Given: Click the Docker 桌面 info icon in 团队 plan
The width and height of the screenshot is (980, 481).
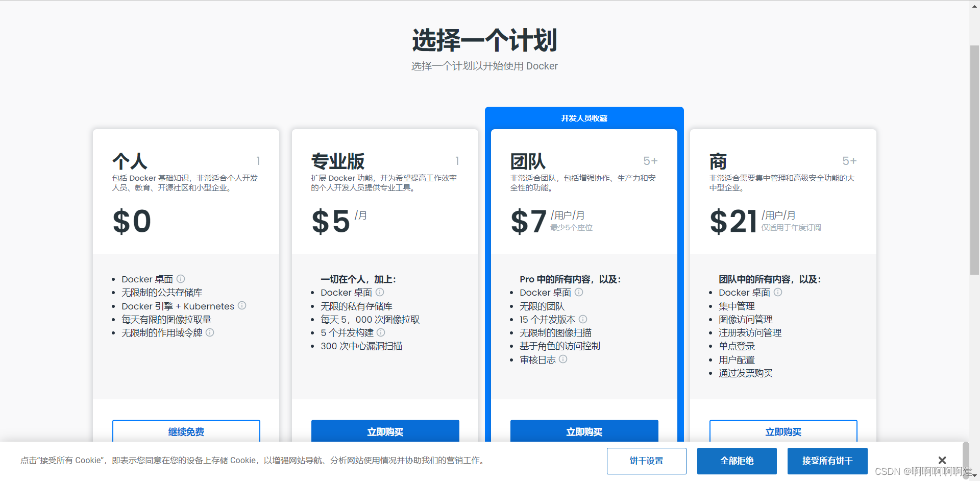Looking at the screenshot, I should [x=579, y=292].
